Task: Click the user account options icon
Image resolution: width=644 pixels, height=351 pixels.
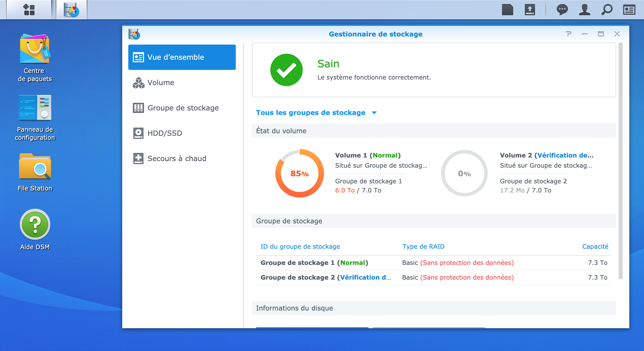Action: pyautogui.click(x=584, y=10)
